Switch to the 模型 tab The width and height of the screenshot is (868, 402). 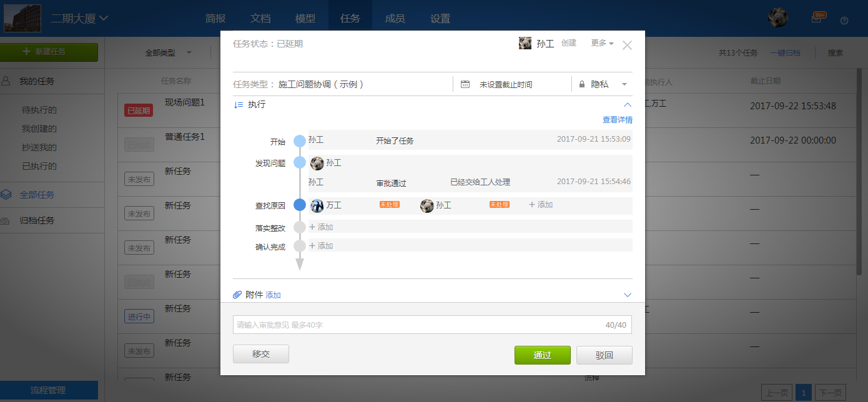click(x=305, y=19)
